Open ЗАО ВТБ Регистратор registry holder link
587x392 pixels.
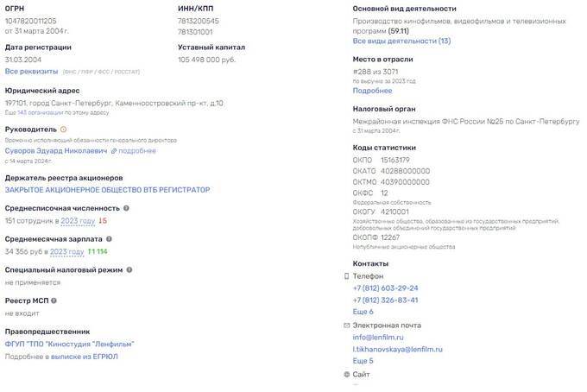[x=107, y=189]
